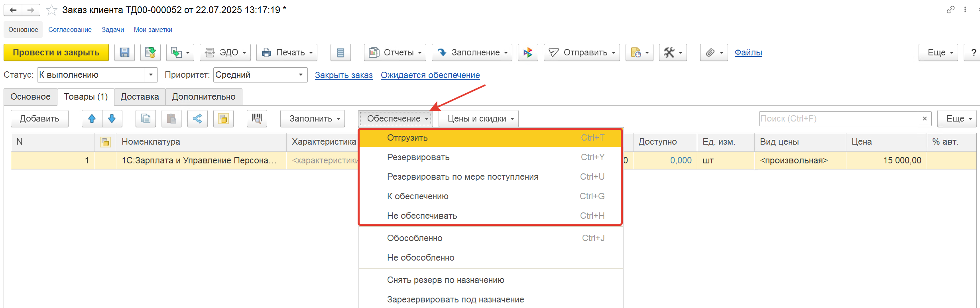Screen dimensions: 980x308
Task: Choose Обособленно menu item
Action: pos(490,238)
